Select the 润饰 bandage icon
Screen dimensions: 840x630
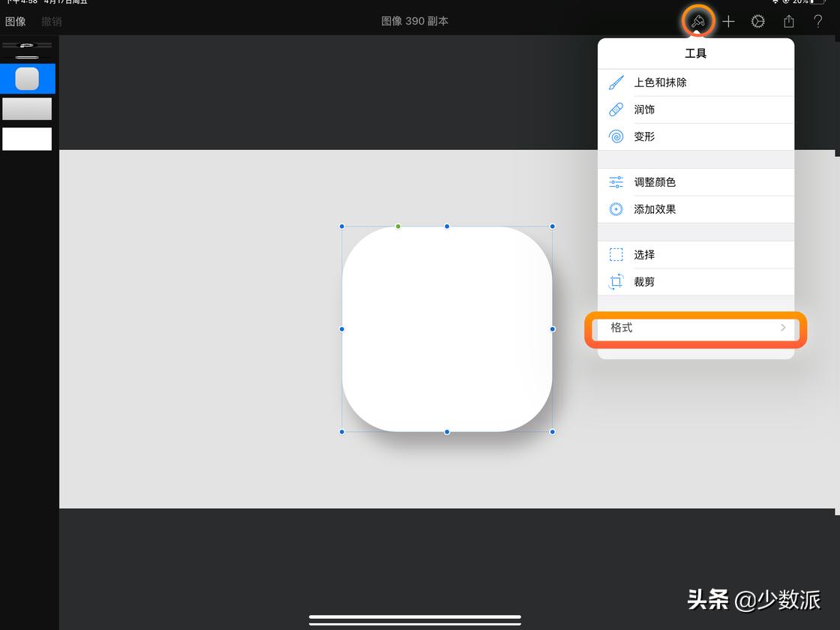616,109
